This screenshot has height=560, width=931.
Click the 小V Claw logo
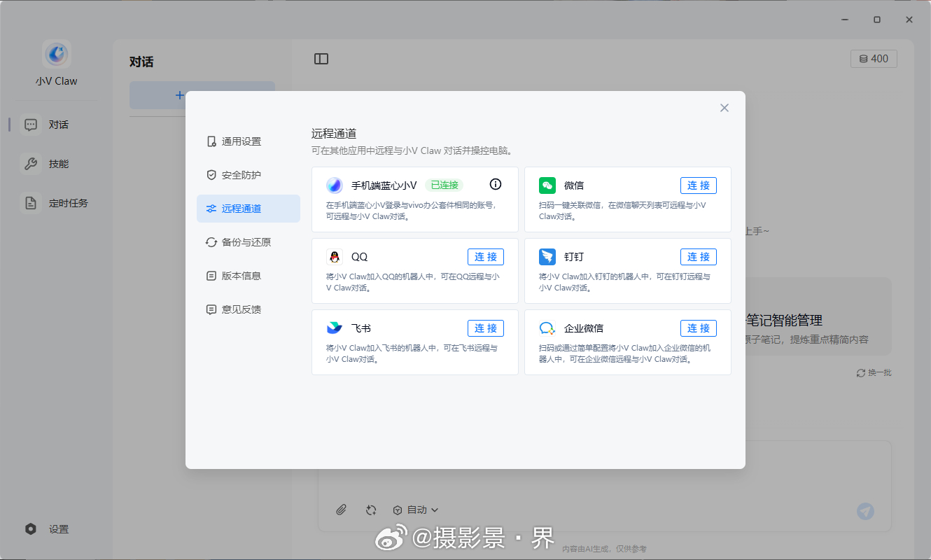coord(57,54)
